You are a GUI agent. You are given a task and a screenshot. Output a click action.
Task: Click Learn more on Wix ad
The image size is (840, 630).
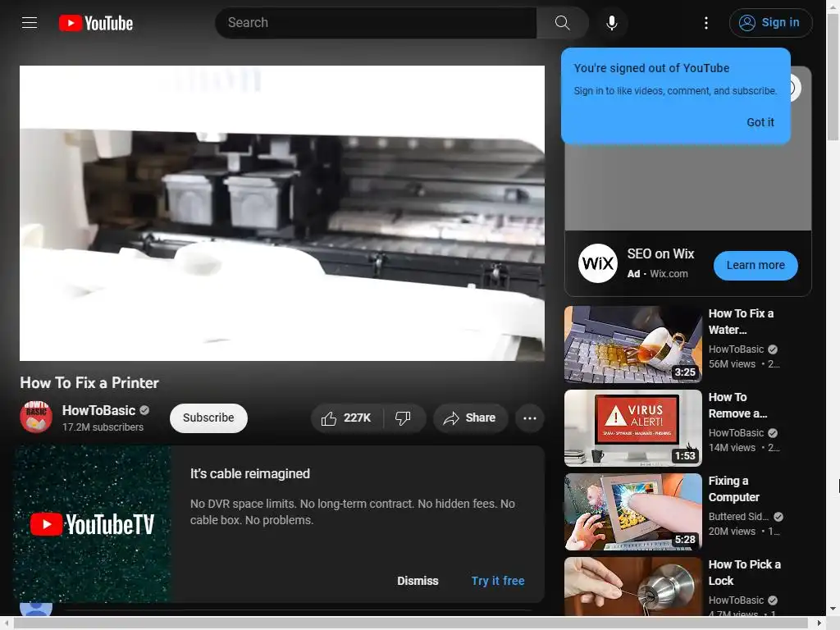[756, 265]
